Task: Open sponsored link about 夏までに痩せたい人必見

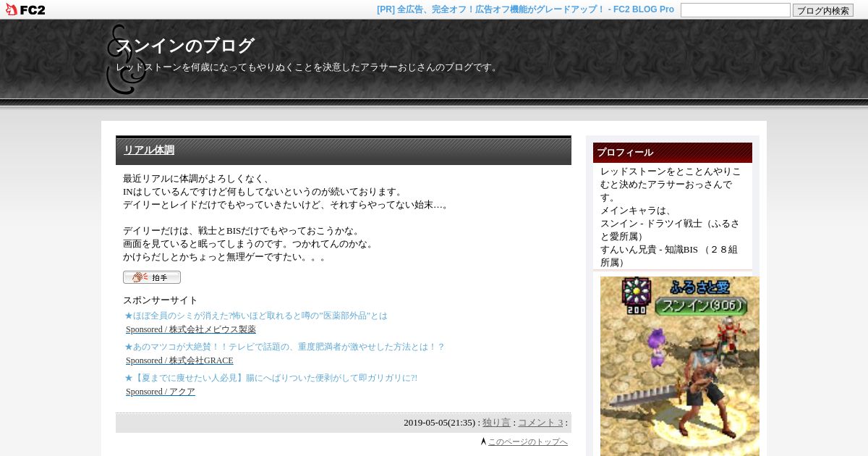Action: tap(271, 378)
